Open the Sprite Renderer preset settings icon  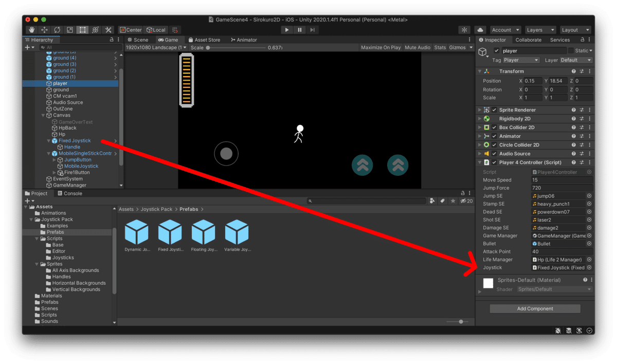click(582, 110)
